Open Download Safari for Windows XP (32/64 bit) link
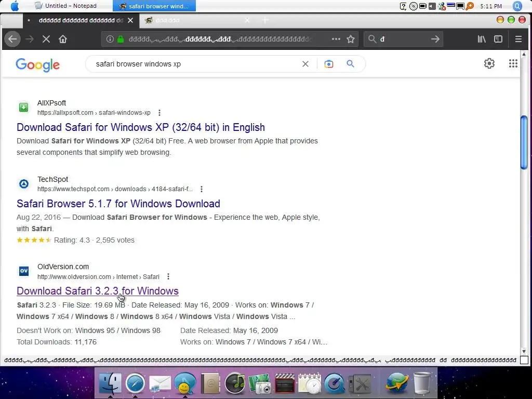This screenshot has width=532, height=399. (141, 127)
